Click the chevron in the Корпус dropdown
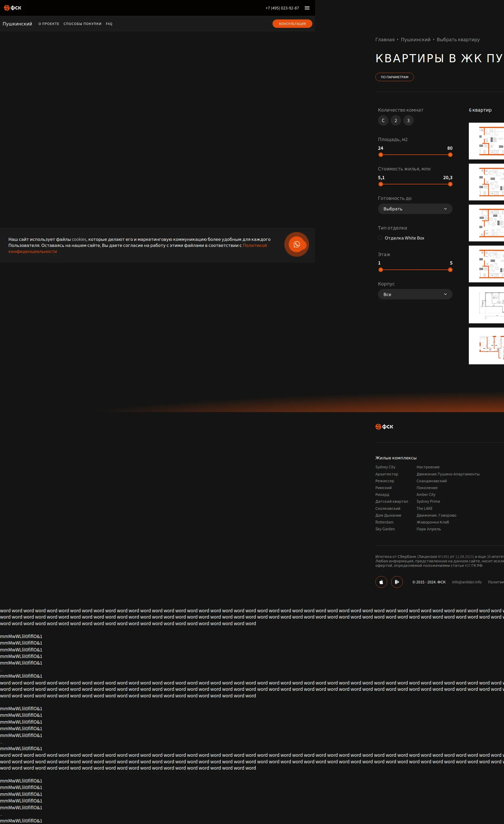Image resolution: width=504 pixels, height=824 pixels. (x=445, y=294)
